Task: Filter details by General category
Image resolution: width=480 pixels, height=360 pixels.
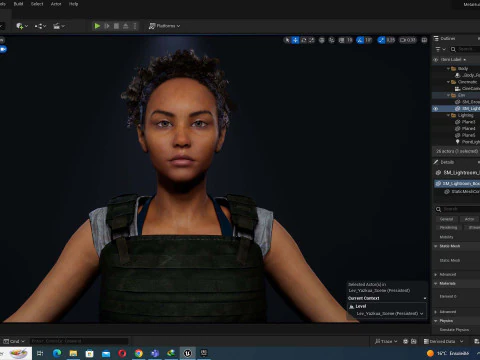Action: point(446,219)
